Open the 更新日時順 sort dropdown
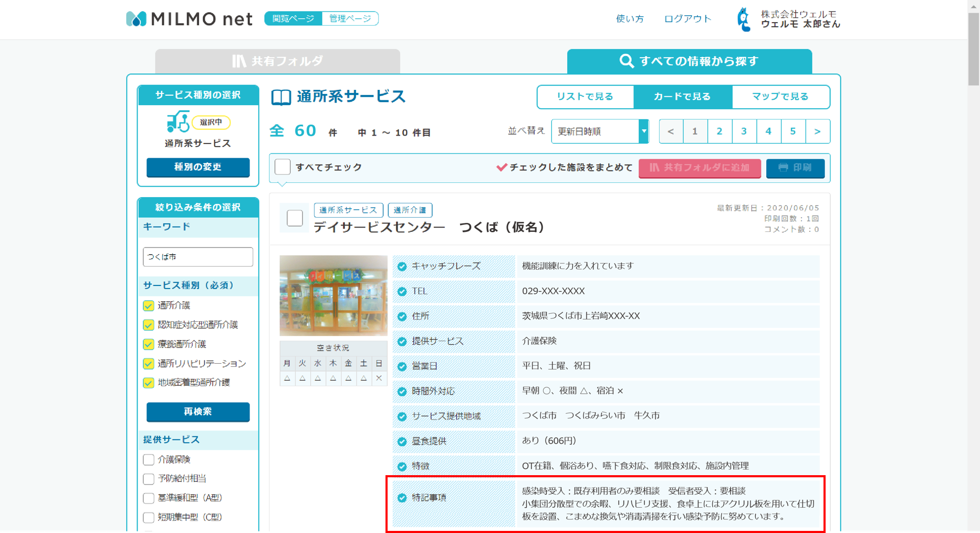The image size is (980, 533). [x=600, y=131]
